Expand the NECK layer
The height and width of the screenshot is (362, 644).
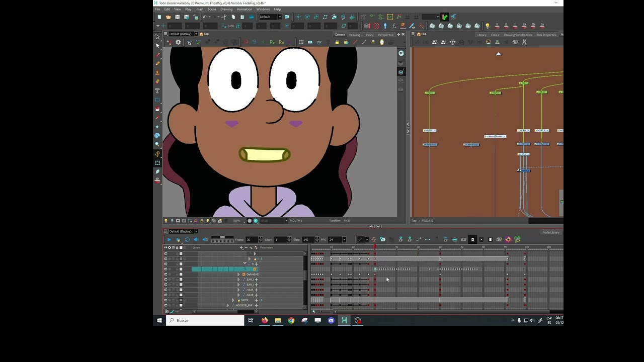tap(233, 300)
